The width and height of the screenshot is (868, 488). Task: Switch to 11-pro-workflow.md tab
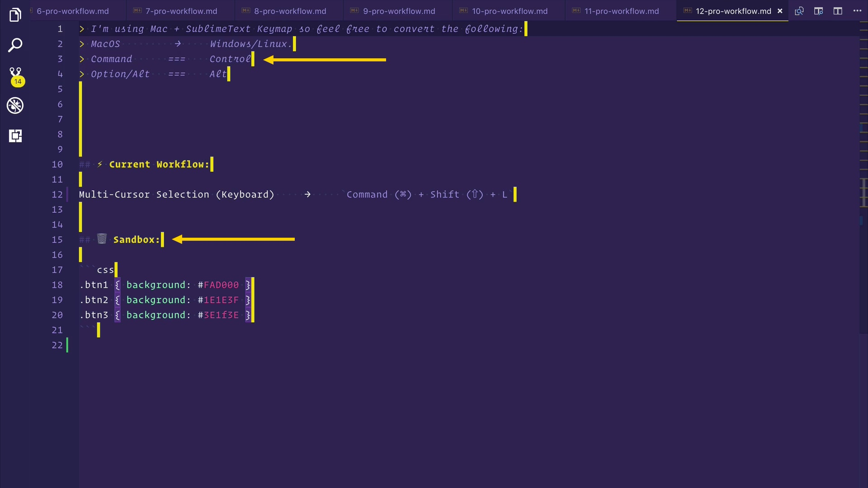pos(622,11)
